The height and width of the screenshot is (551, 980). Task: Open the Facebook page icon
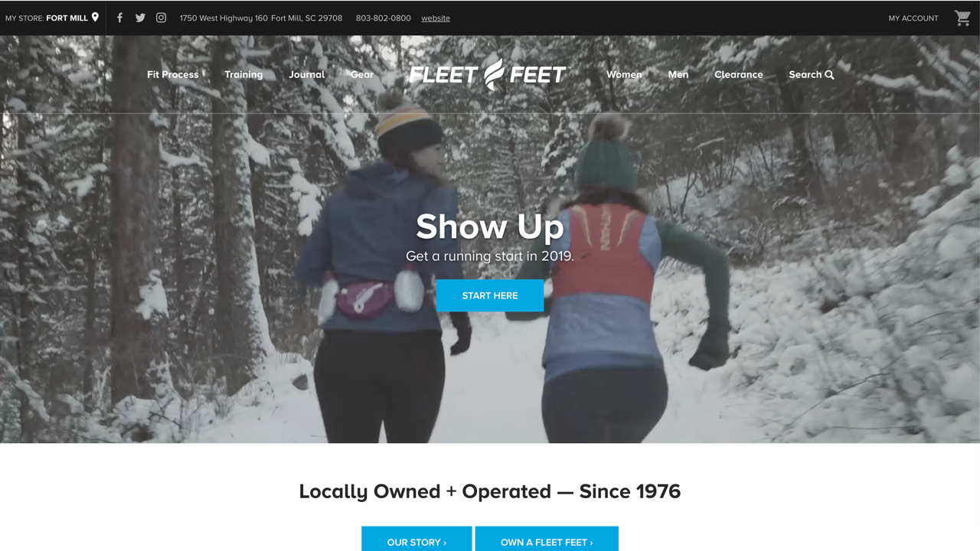[x=119, y=18]
